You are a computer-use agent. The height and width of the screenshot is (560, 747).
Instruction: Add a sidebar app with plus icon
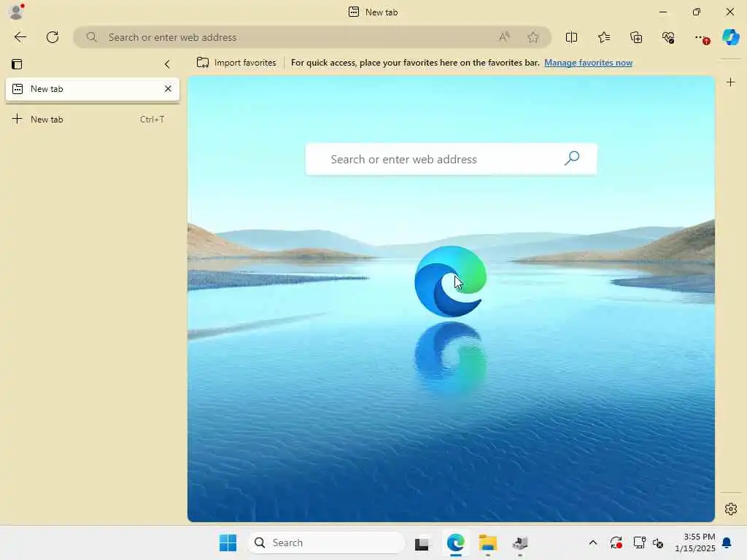[x=730, y=82]
